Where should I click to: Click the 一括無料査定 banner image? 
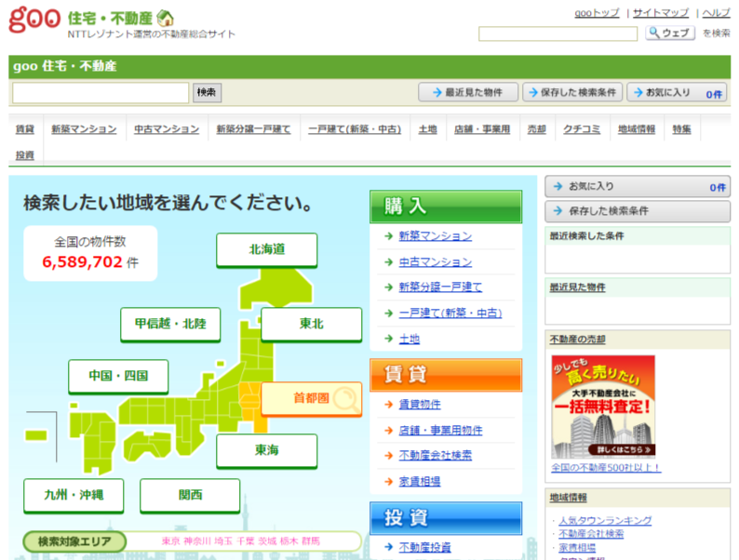pyautogui.click(x=603, y=407)
